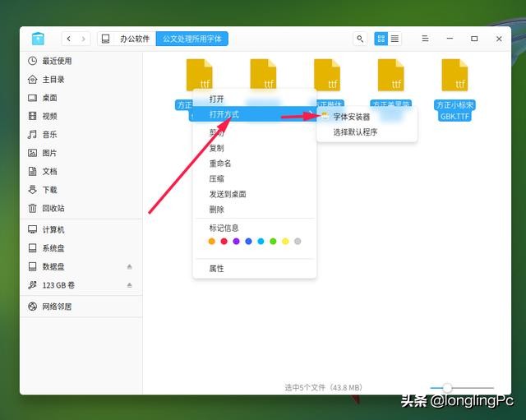Open 回收站 in sidebar
Screen dimensions: 526x420
tap(81, 208)
